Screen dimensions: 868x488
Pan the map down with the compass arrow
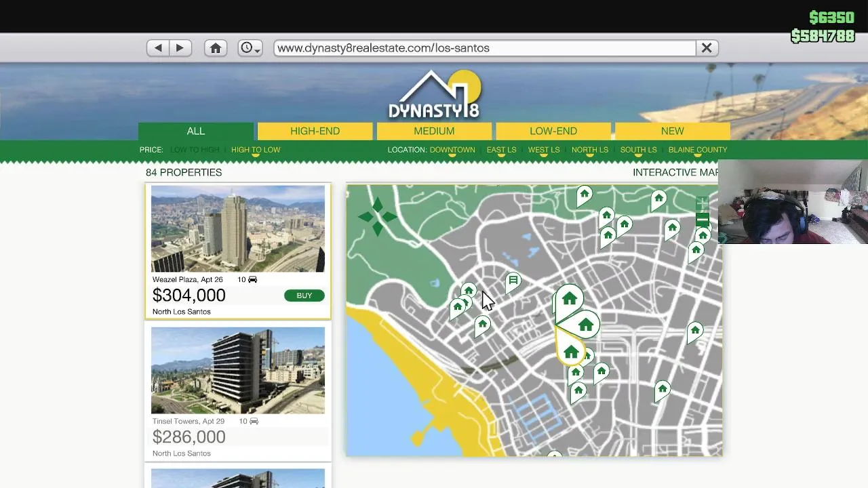pyautogui.click(x=378, y=229)
